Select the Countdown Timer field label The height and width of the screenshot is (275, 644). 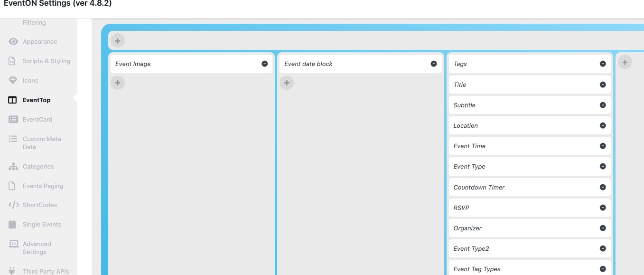[479, 187]
